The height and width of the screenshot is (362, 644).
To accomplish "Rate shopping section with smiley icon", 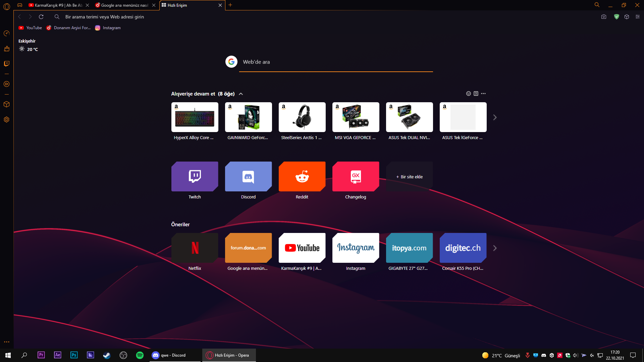I will [x=469, y=94].
